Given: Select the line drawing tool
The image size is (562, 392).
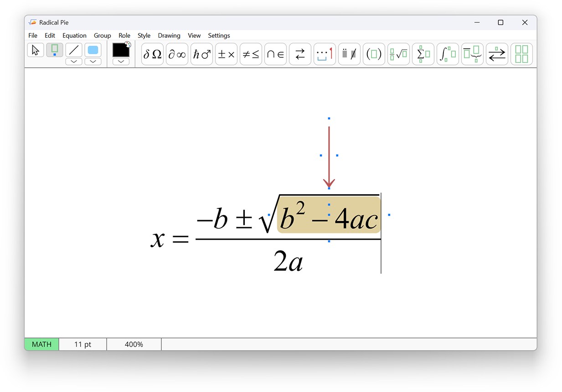Looking at the screenshot, I should pyautogui.click(x=74, y=50).
